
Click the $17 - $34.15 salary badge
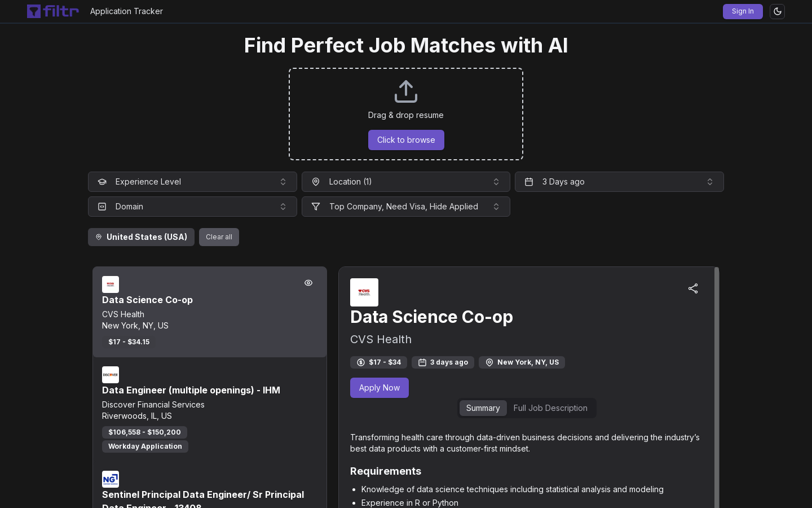(129, 342)
